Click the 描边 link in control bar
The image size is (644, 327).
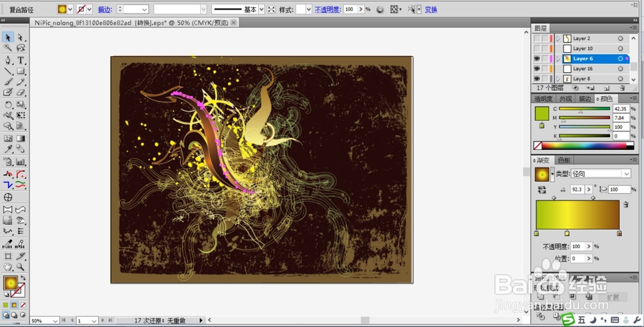pos(105,10)
